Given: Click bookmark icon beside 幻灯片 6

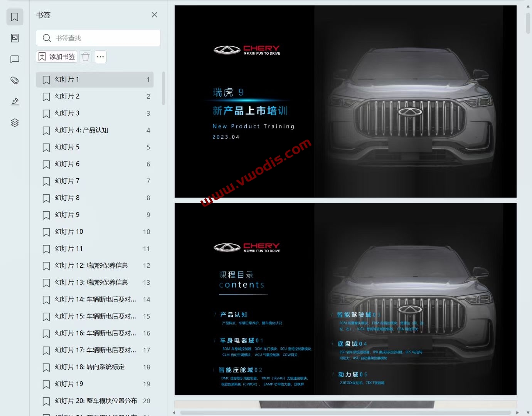Looking at the screenshot, I should tap(46, 164).
